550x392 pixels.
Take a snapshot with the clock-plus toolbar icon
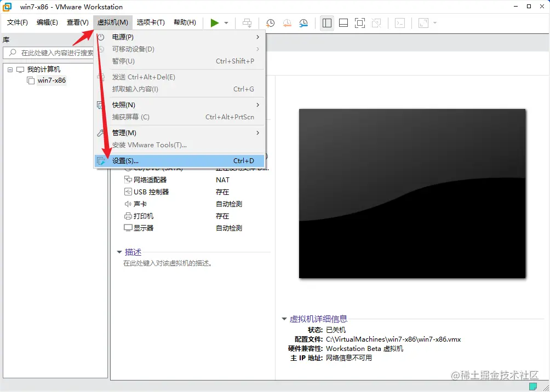[270, 23]
